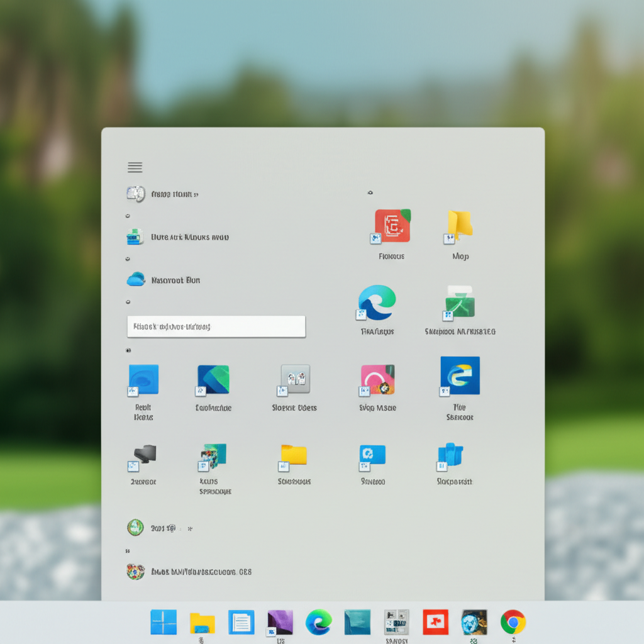Open the red app icon on the taskbar

(435, 622)
